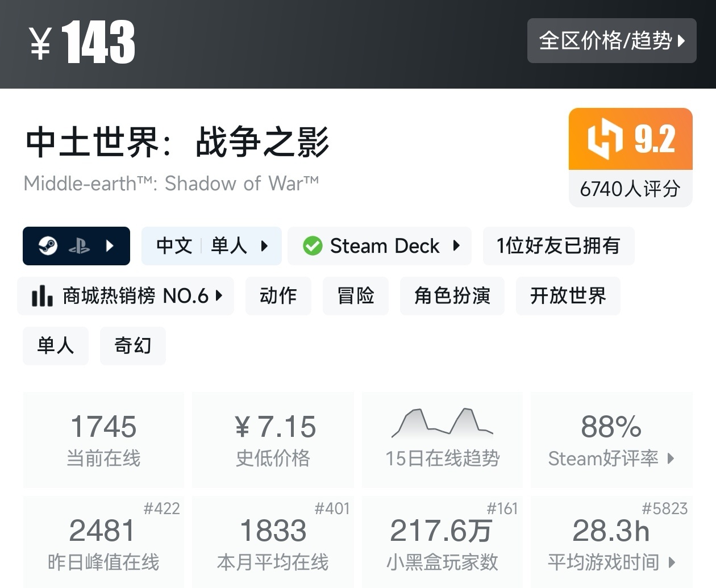The width and height of the screenshot is (716, 588).
Task: Click the 中土世界：战争之影 title
Action: [x=177, y=142]
